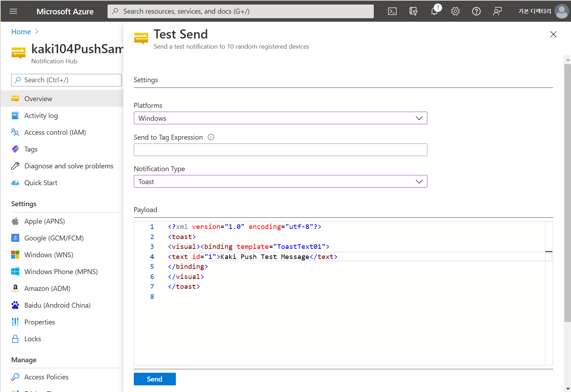
Task: Open the Platforms dropdown showing Windows
Action: click(x=280, y=118)
